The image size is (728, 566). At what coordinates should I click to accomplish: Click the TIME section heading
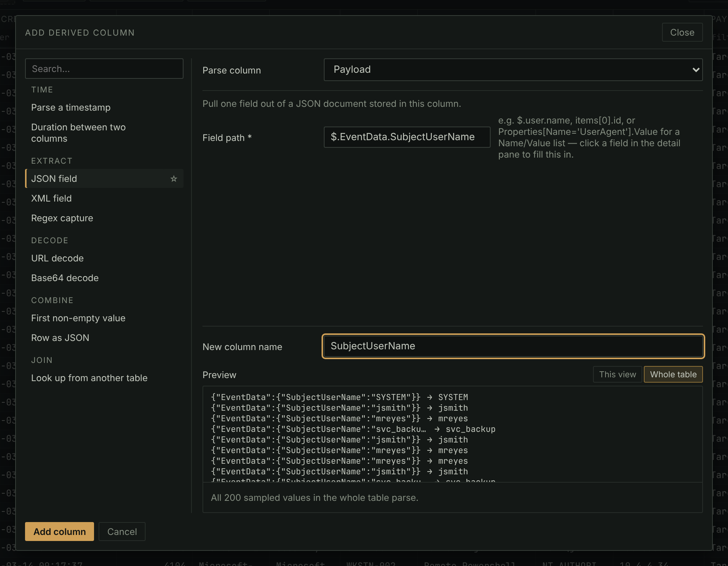pos(42,90)
